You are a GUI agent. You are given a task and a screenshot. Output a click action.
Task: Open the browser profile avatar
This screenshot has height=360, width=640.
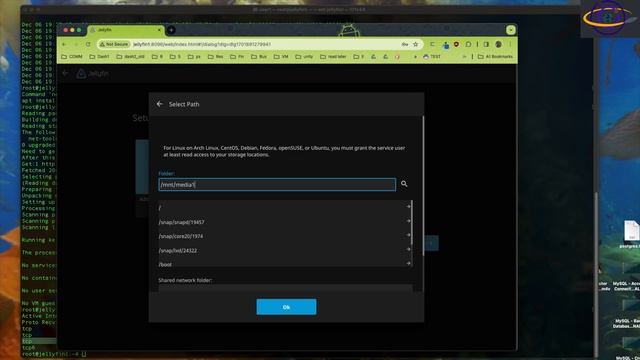coord(498,44)
